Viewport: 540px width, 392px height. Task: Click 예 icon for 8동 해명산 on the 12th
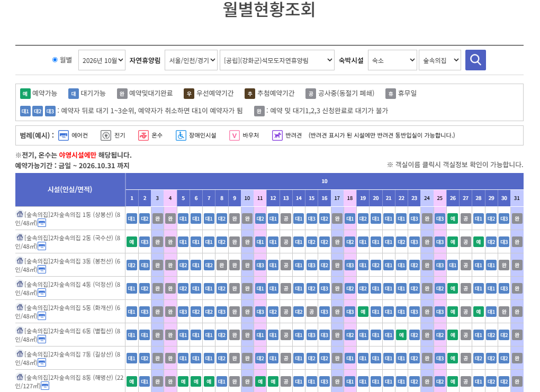pyautogui.click(x=273, y=381)
